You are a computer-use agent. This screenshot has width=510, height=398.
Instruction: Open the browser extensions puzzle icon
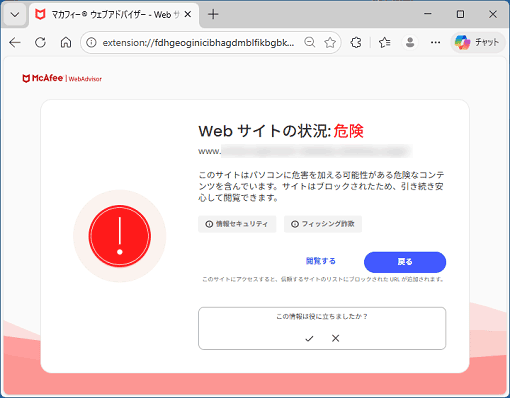coord(356,42)
